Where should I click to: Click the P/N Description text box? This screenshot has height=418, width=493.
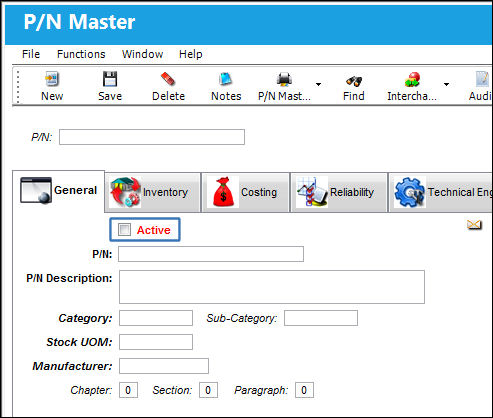click(272, 287)
